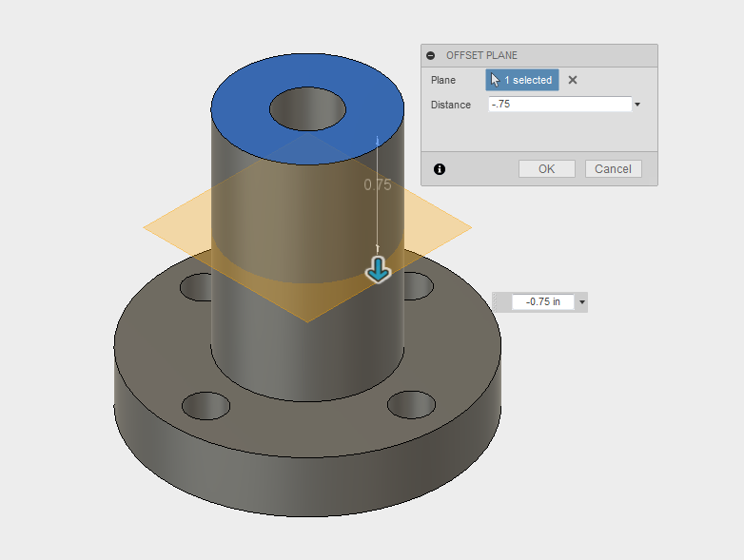Click the floating -0.75 in field
This screenshot has height=560, width=744.
(543, 301)
